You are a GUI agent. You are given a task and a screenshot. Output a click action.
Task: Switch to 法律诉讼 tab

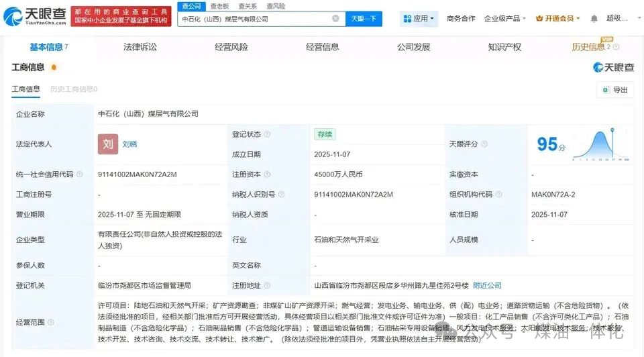click(x=140, y=47)
